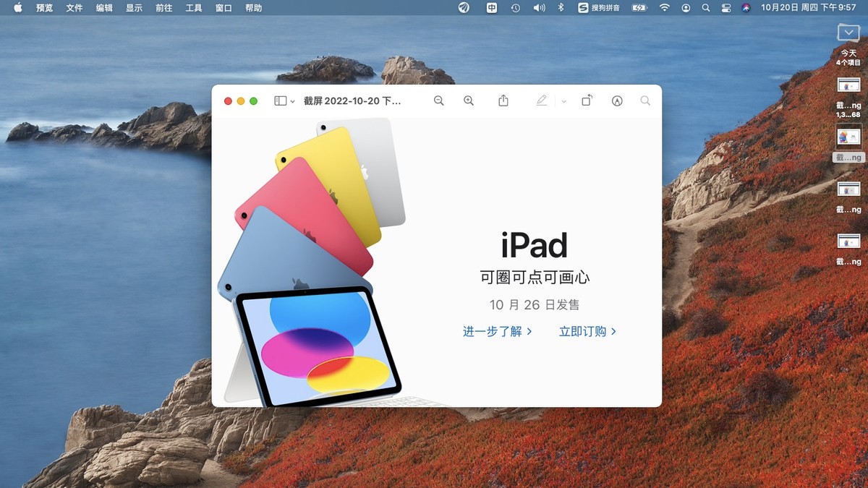The height and width of the screenshot is (488, 868).
Task: Open the 文件 menu in Preview
Action: pyautogui.click(x=73, y=8)
